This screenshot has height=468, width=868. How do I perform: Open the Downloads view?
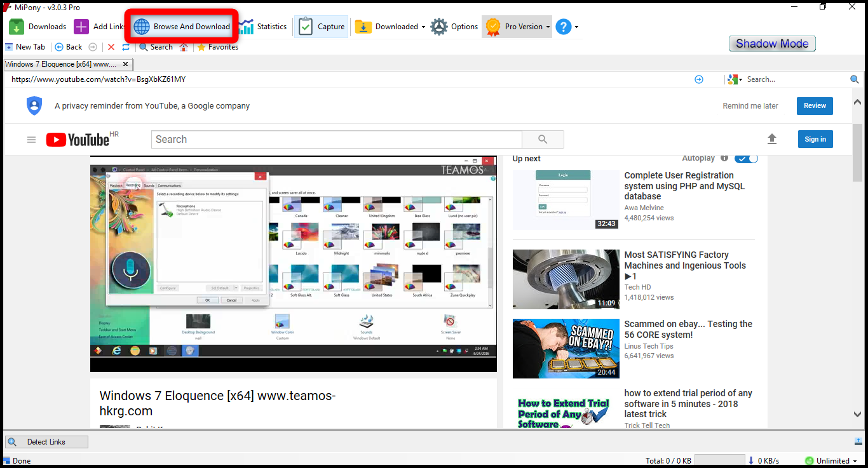coord(37,27)
